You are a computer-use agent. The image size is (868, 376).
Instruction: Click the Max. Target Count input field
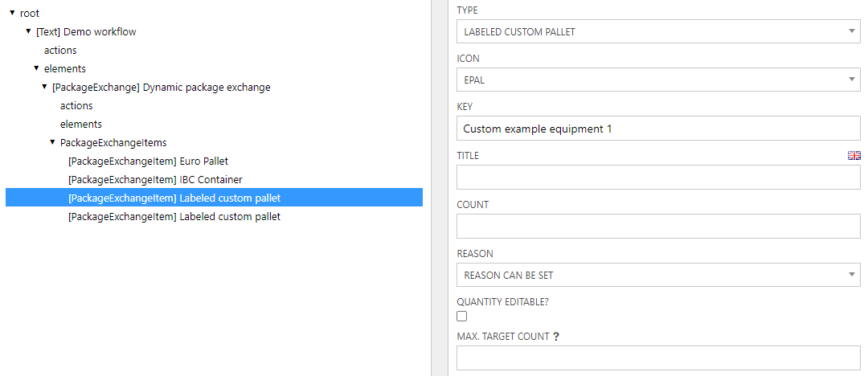(x=658, y=358)
